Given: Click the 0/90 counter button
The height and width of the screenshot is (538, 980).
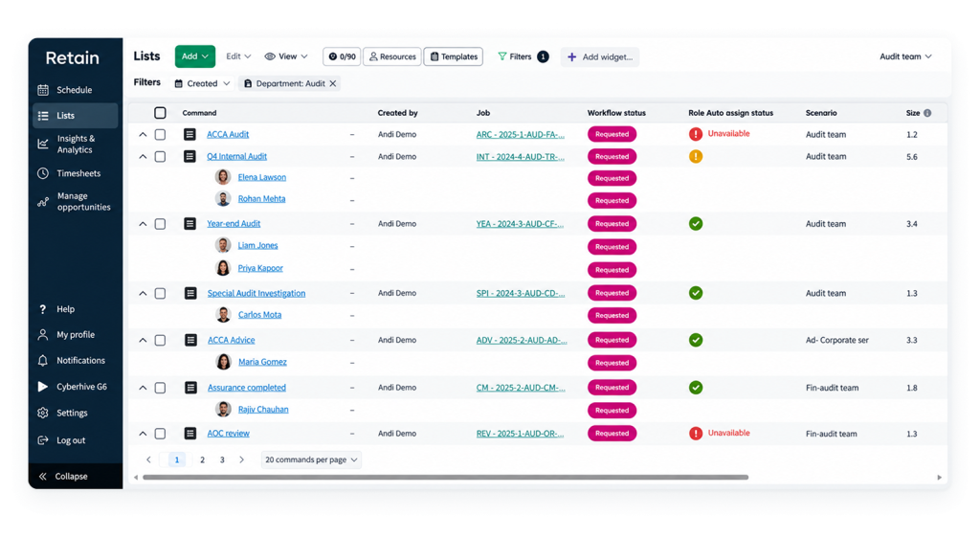Looking at the screenshot, I should 342,56.
